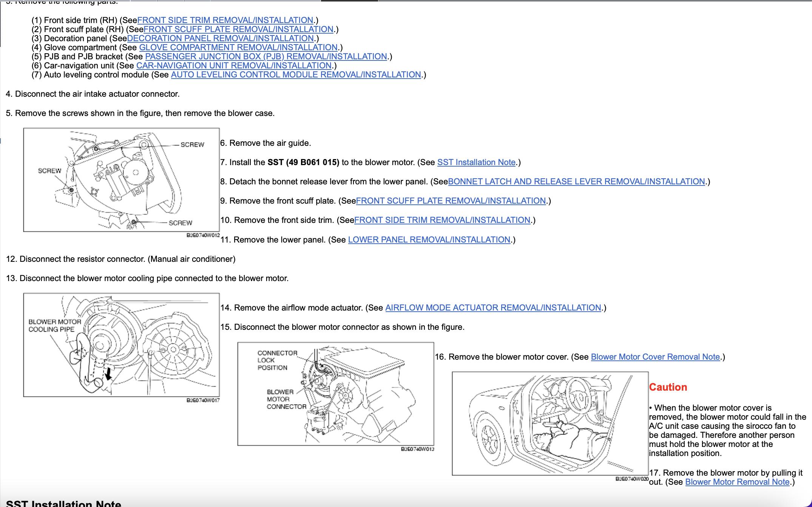Image resolution: width=812 pixels, height=507 pixels.
Task: Click the blower motor cooling pipe figure
Action: (x=121, y=345)
